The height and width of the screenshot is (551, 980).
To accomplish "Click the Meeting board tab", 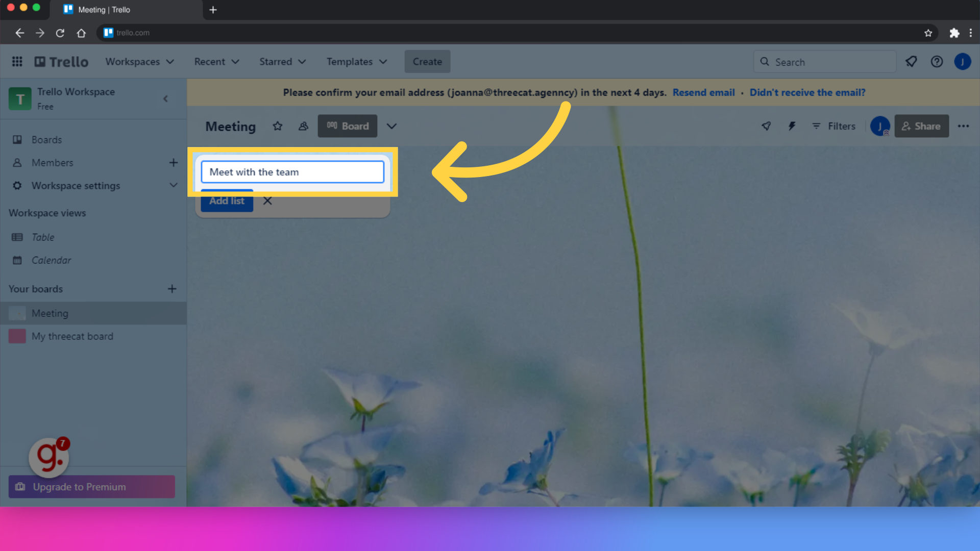I will [x=49, y=313].
